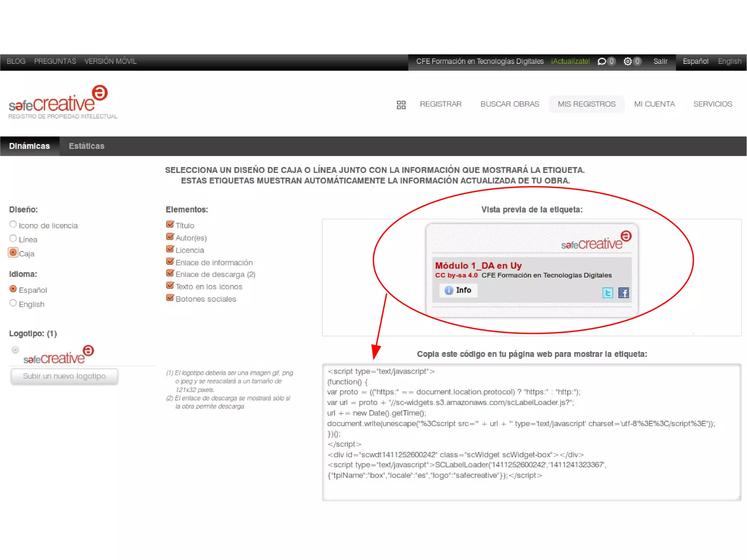Click the grid dashboard icon beside REGISTRAR
This screenshot has width=747, height=560.
coord(401,105)
